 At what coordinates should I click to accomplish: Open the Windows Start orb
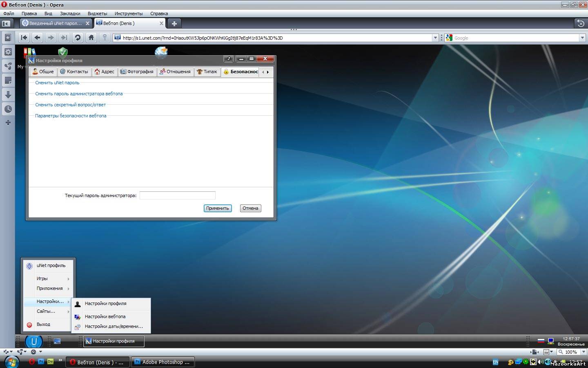(11, 362)
